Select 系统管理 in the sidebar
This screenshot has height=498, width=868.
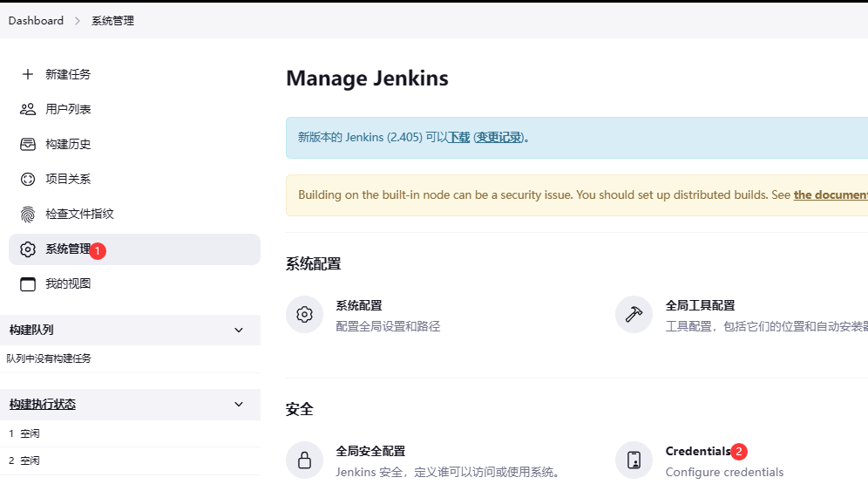click(x=134, y=249)
